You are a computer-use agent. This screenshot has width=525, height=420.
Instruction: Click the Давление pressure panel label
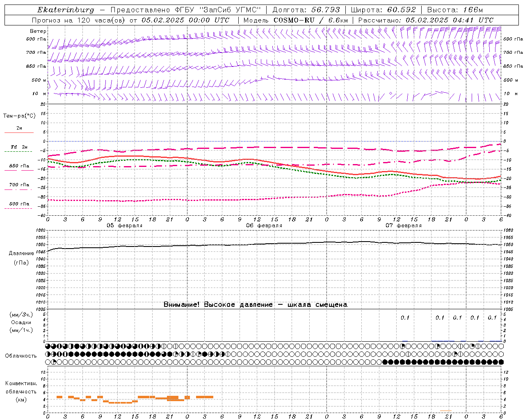click(x=21, y=253)
